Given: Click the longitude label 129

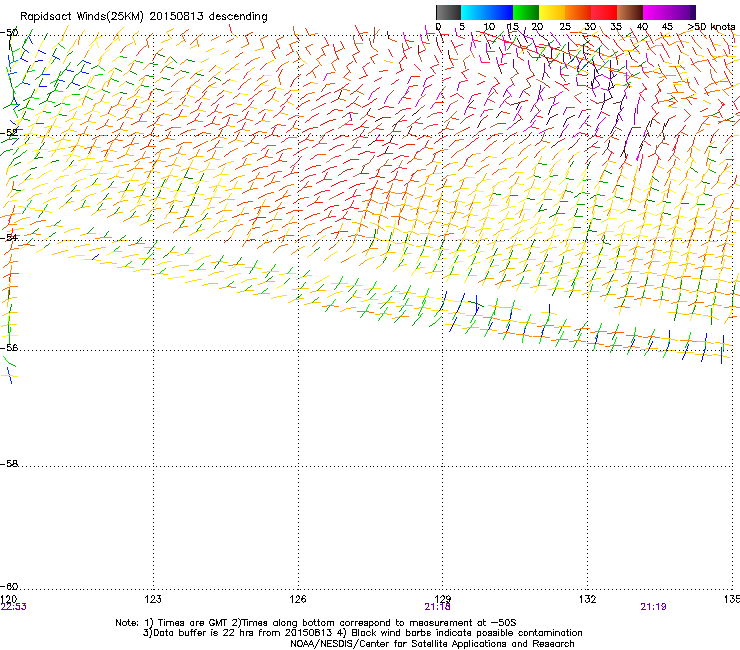Looking at the screenshot, I should (443, 599).
